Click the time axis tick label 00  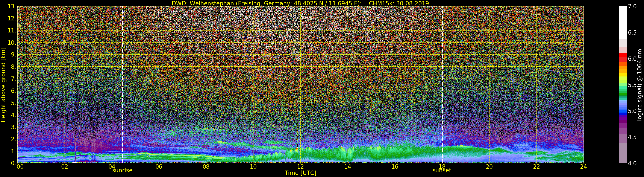[20, 167]
